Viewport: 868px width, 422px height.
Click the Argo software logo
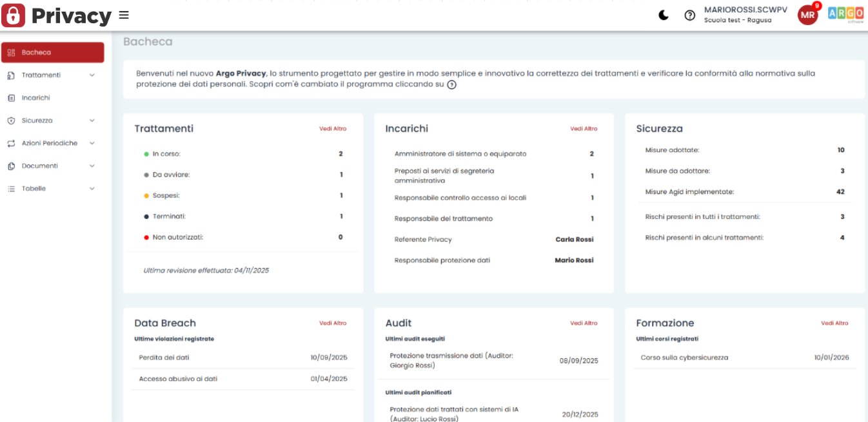(845, 15)
